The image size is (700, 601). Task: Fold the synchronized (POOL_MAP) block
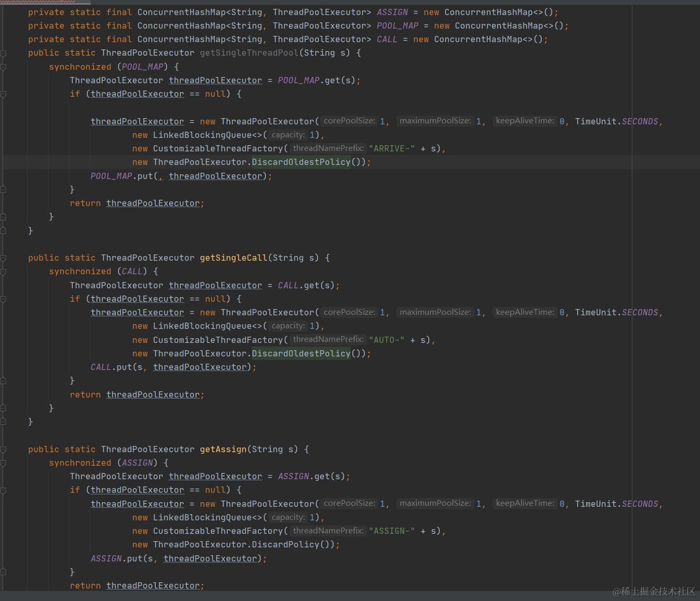(3, 67)
